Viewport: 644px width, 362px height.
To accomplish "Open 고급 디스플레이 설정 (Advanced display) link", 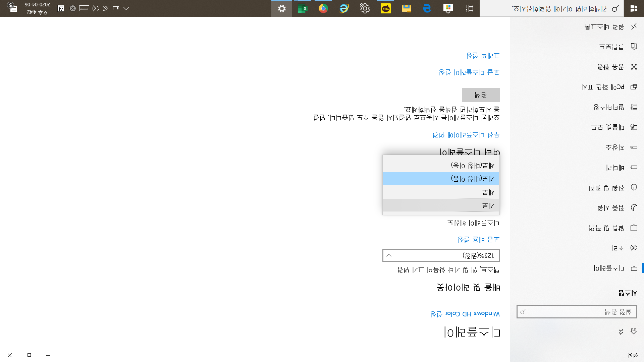I will click(469, 72).
